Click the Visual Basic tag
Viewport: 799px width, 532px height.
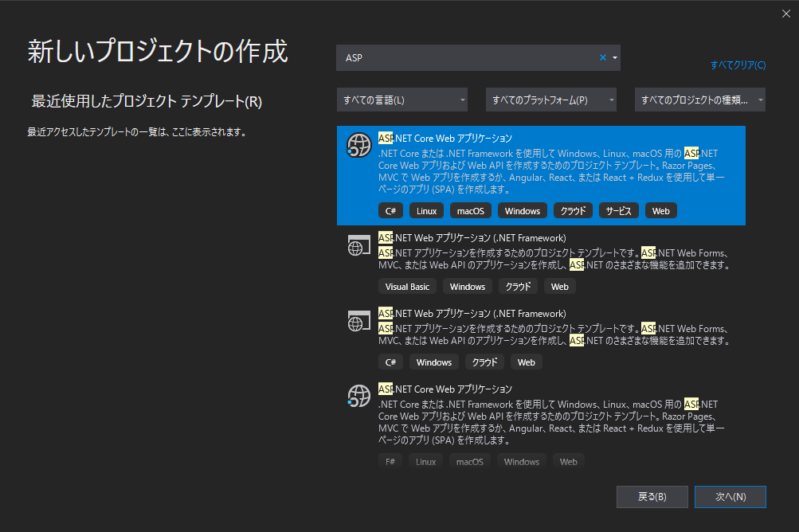tap(407, 287)
